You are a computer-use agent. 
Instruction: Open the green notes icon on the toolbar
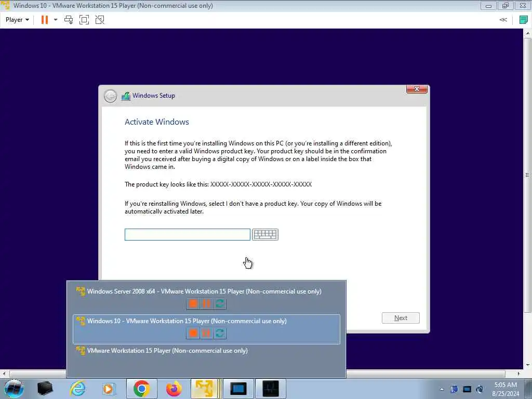coord(523,20)
